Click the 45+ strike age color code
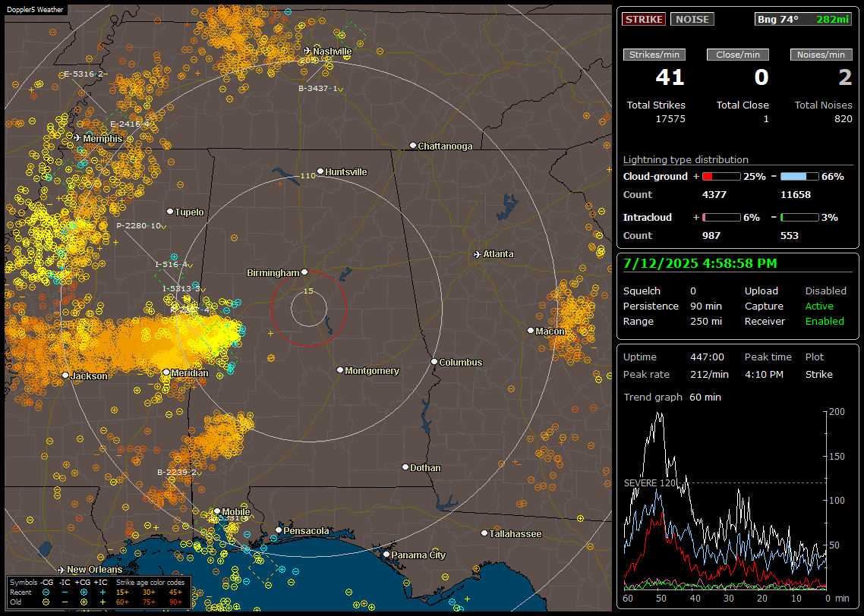Viewport: 864px width, 616px height. (x=175, y=592)
